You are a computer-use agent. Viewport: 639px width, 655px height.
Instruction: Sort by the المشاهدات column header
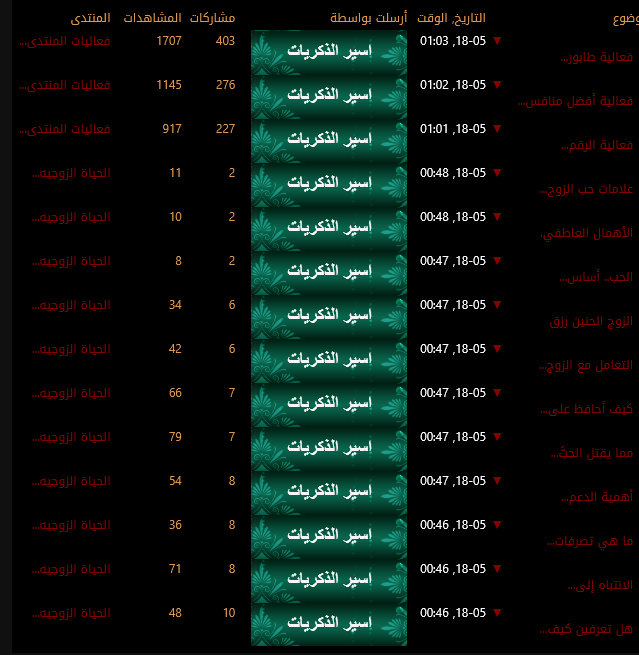(151, 19)
